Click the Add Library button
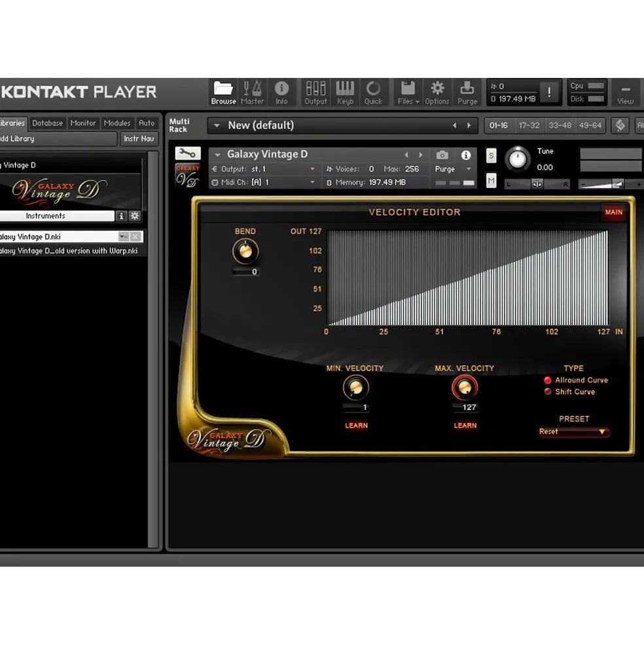The height and width of the screenshot is (645, 644). (58, 139)
